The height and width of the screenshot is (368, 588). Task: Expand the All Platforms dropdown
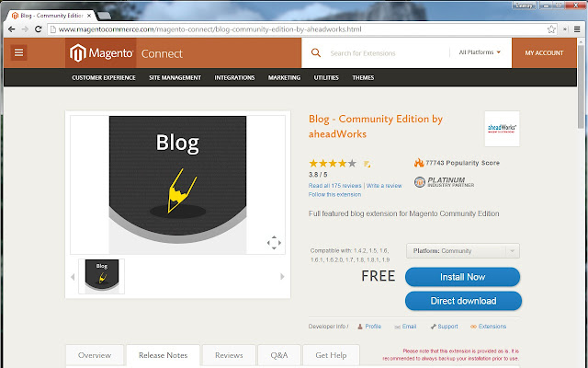point(480,52)
